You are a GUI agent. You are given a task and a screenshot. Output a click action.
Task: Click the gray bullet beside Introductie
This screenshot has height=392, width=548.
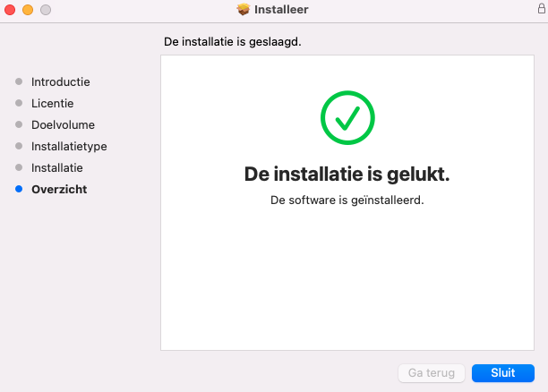19,81
